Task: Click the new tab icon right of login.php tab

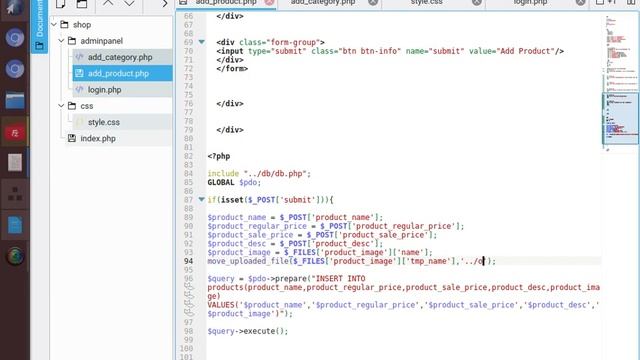Action: 600,2
